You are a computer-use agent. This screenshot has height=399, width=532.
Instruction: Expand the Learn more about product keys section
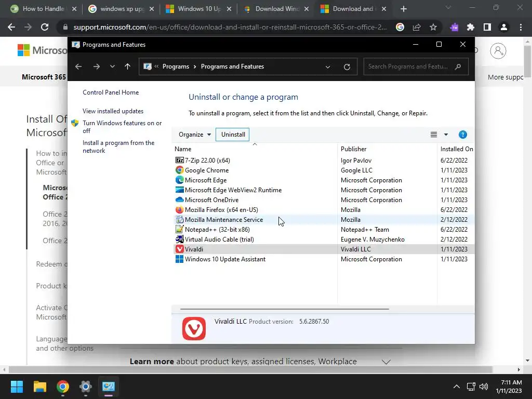(386, 362)
